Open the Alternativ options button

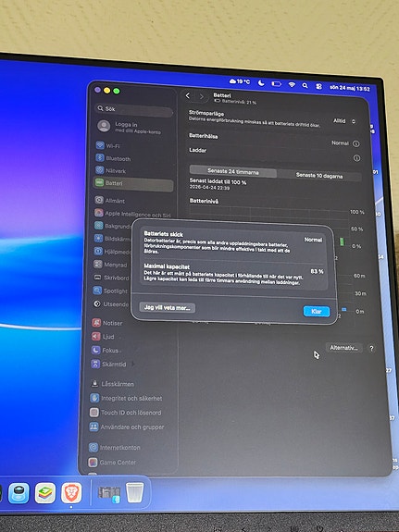pos(343,348)
